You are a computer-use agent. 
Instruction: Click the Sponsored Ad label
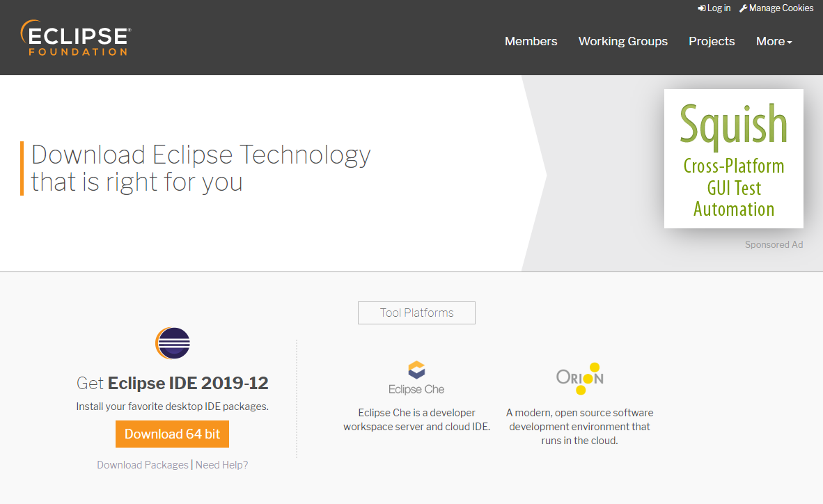click(774, 244)
